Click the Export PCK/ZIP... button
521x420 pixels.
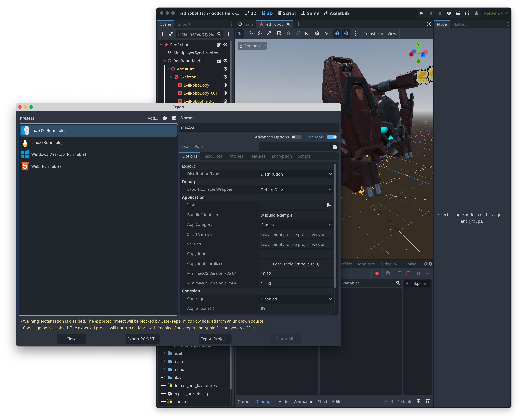click(x=142, y=339)
